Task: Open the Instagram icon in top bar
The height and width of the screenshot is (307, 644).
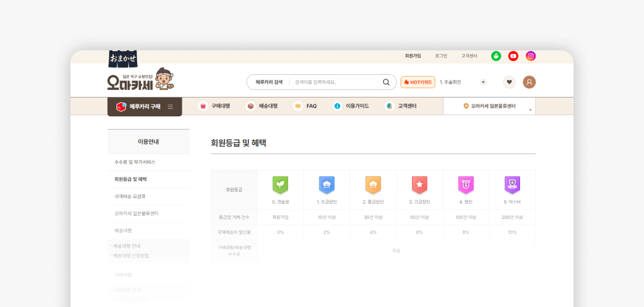Action: pyautogui.click(x=531, y=56)
